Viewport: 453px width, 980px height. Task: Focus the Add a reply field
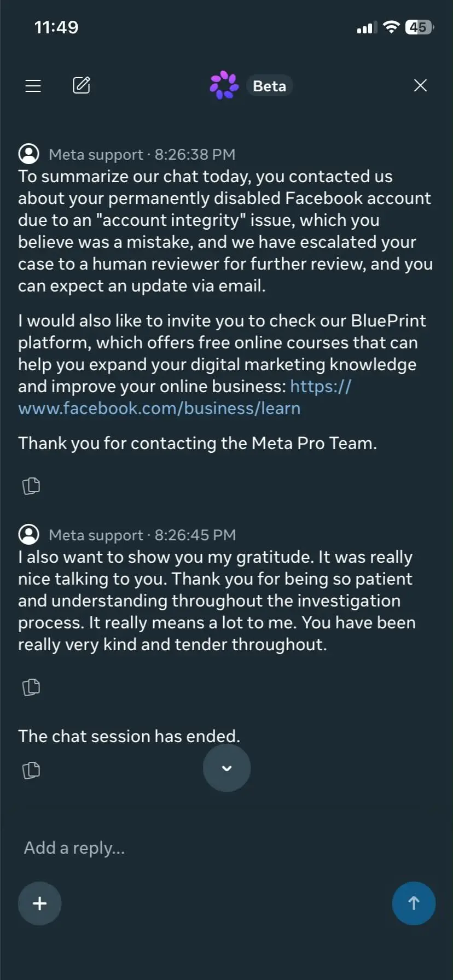[226, 848]
